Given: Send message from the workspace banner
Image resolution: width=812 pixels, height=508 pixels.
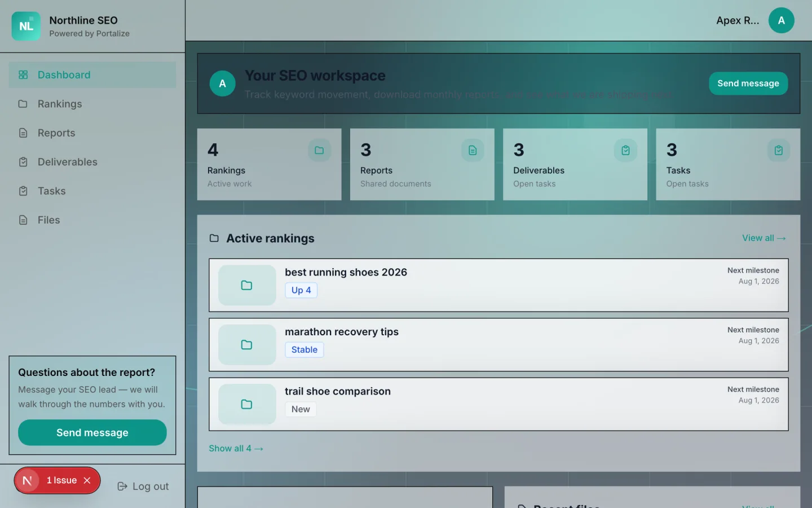Looking at the screenshot, I should coord(748,84).
